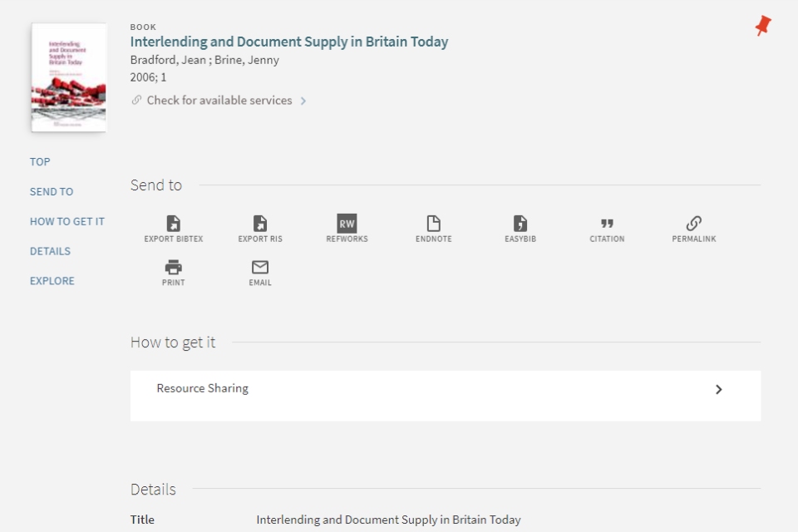This screenshot has height=532, width=798.
Task: Open Check for available services link
Action: tap(219, 101)
